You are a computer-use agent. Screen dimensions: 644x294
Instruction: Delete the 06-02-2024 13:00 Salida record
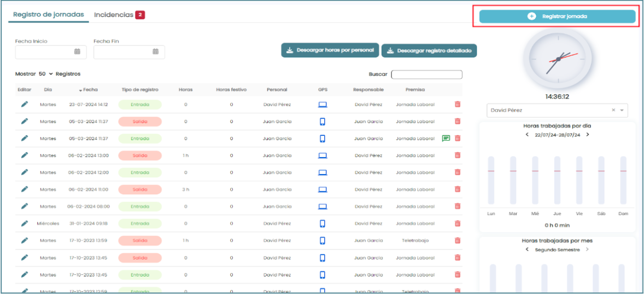tap(458, 155)
